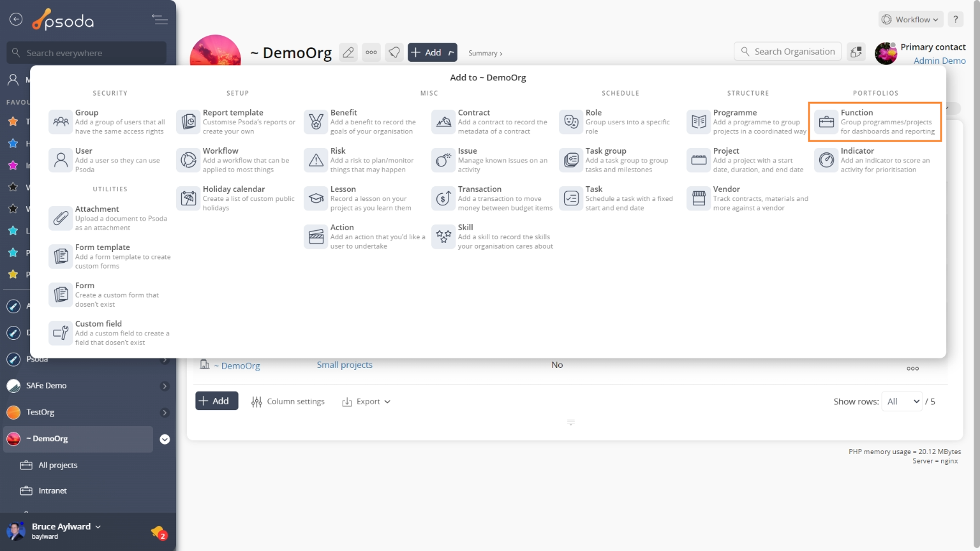This screenshot has height=551, width=980.
Task: Select the Function briefcase icon
Action: pos(827,122)
